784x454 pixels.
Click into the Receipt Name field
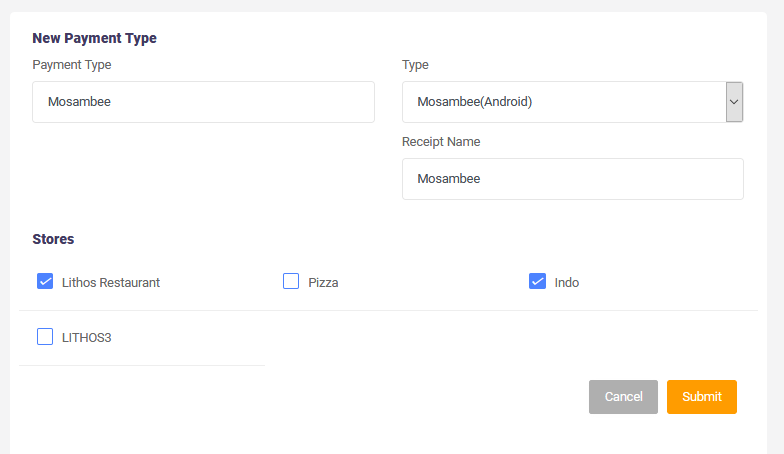click(572, 179)
